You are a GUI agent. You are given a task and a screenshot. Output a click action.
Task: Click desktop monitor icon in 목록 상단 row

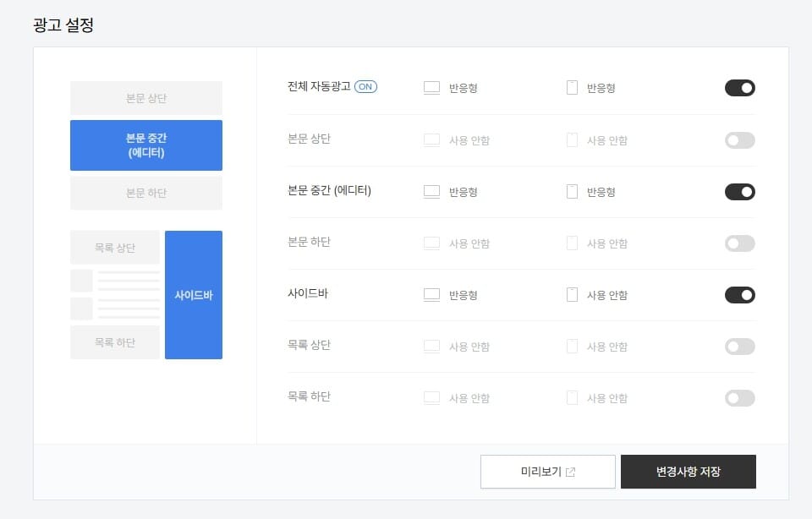[431, 347]
